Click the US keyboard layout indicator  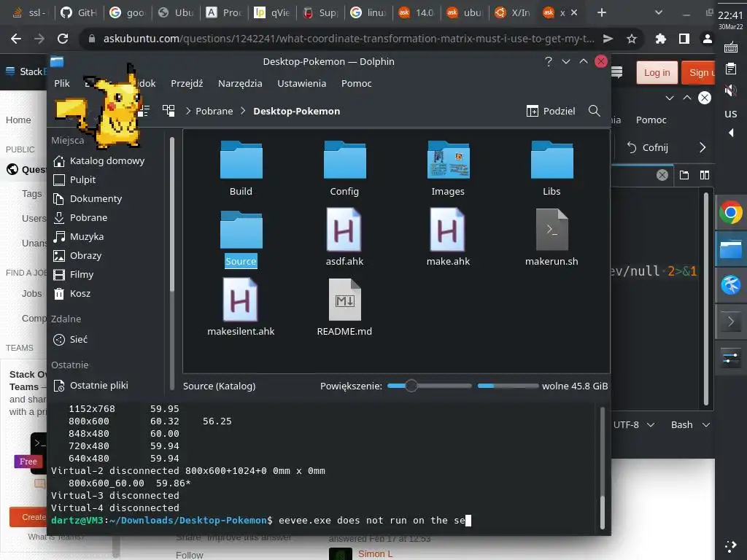731,114
